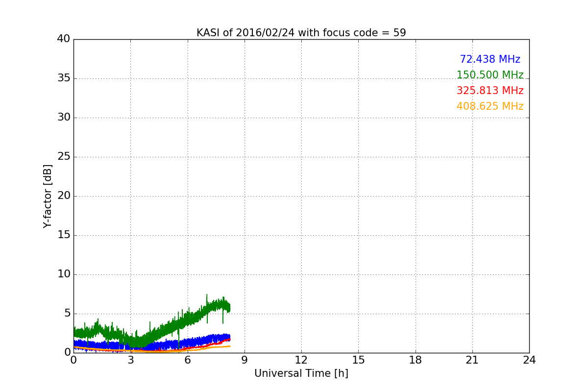Click the y-axis tick label 35
The width and height of the screenshot is (588, 392).
(x=64, y=78)
